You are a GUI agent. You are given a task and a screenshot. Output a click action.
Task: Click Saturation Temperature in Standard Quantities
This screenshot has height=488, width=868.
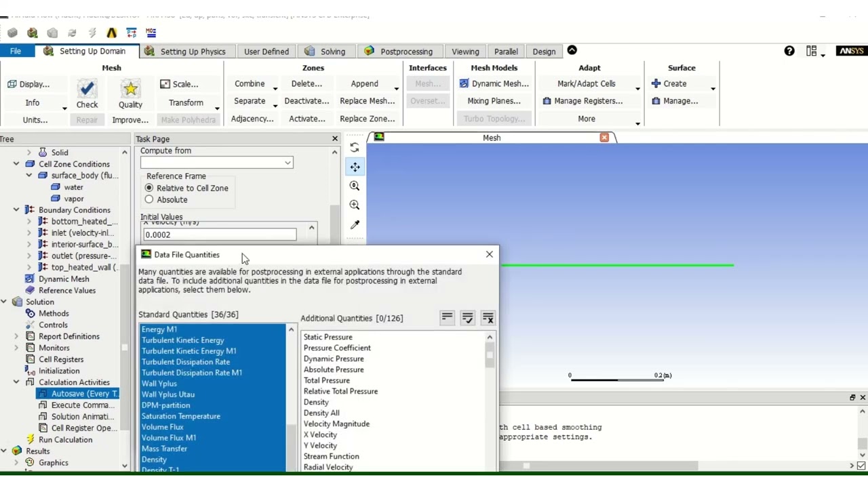[x=181, y=416]
